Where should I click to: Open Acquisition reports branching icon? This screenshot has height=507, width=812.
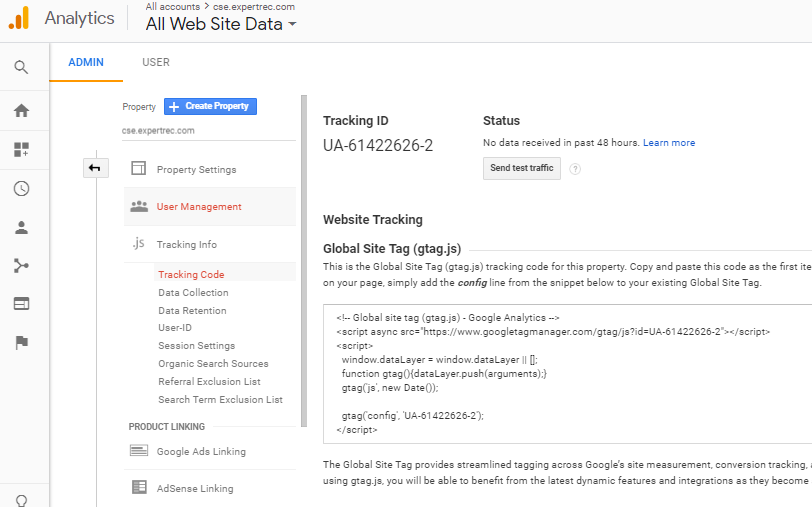pos(21,266)
